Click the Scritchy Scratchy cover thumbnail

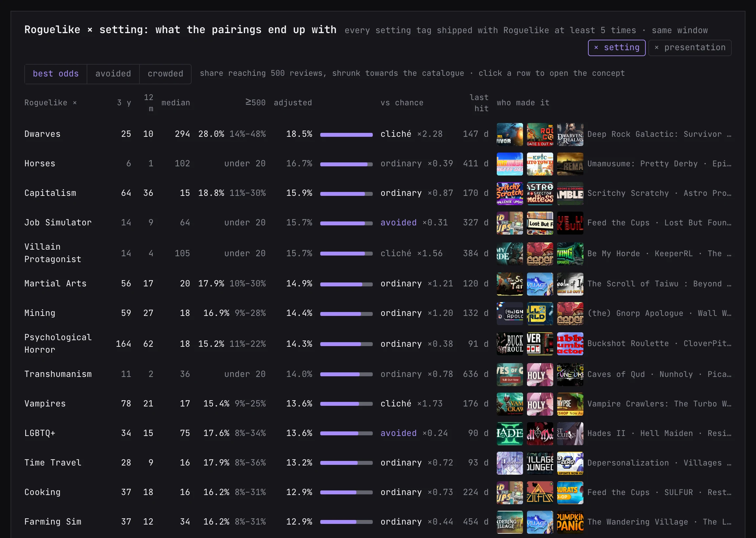click(510, 193)
